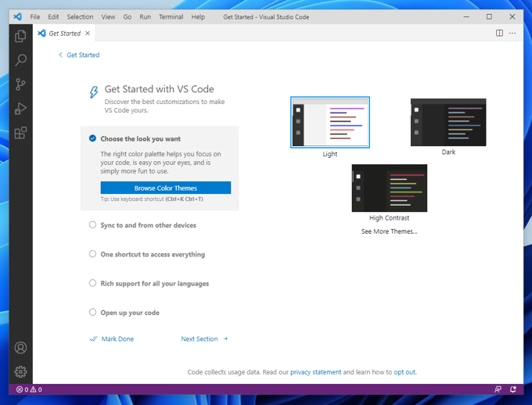532x405 pixels.
Task: Click the keyboard shortcut tip text
Action: coord(152,199)
